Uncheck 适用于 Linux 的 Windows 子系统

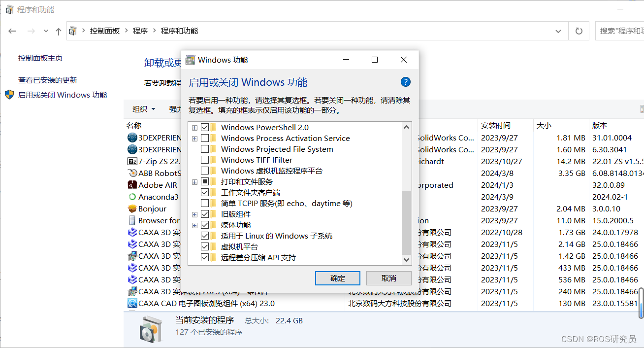205,236
